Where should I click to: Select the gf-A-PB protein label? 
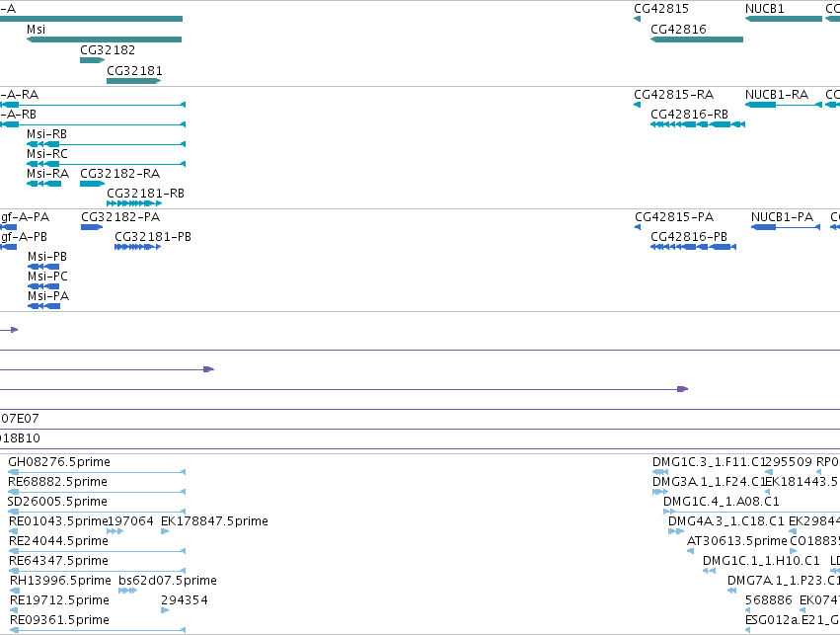[x=24, y=237]
